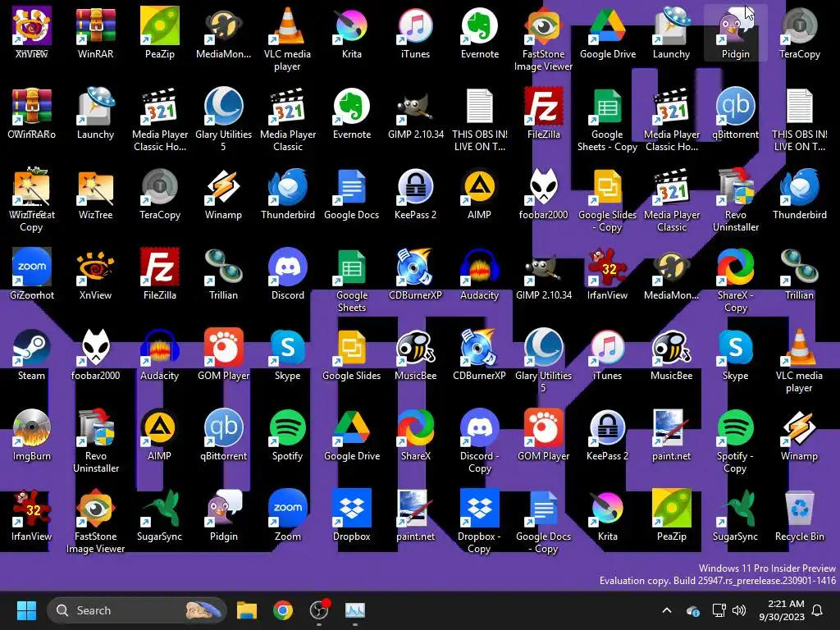Select the Google Docs - Copy shortcut
Screen dimensions: 840x630
tap(544, 521)
